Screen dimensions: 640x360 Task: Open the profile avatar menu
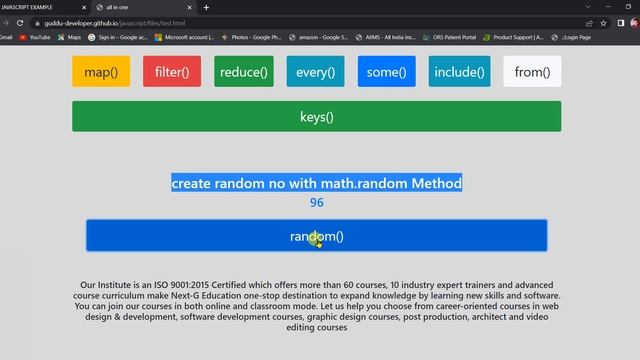coord(635,23)
